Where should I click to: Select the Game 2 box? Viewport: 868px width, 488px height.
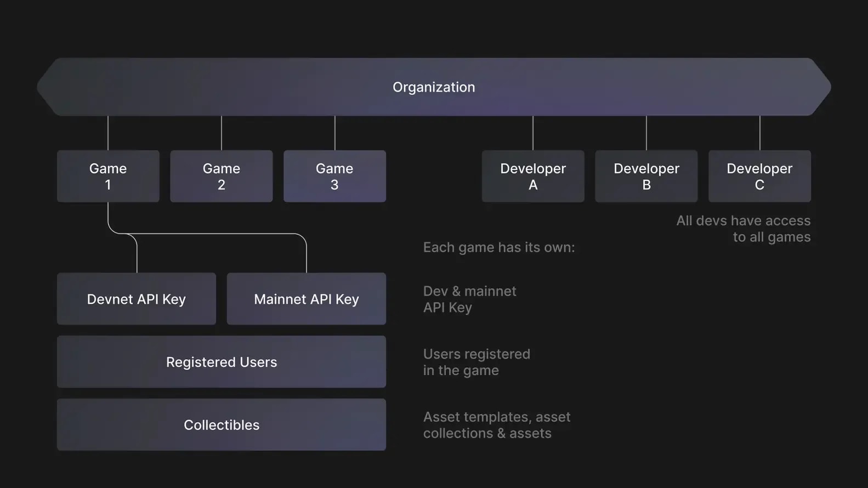pos(222,176)
